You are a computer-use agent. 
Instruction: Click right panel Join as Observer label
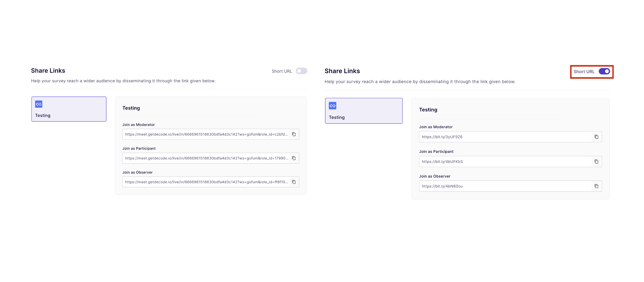(435, 176)
